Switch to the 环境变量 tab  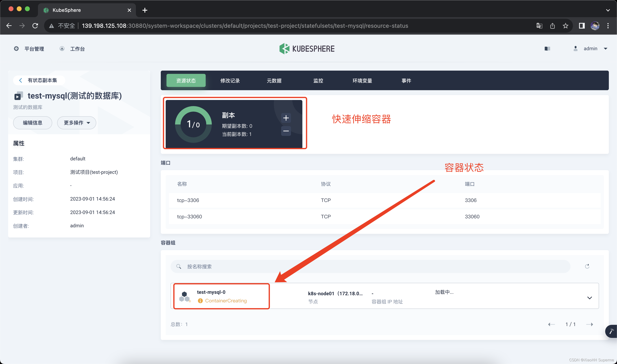tap(362, 81)
